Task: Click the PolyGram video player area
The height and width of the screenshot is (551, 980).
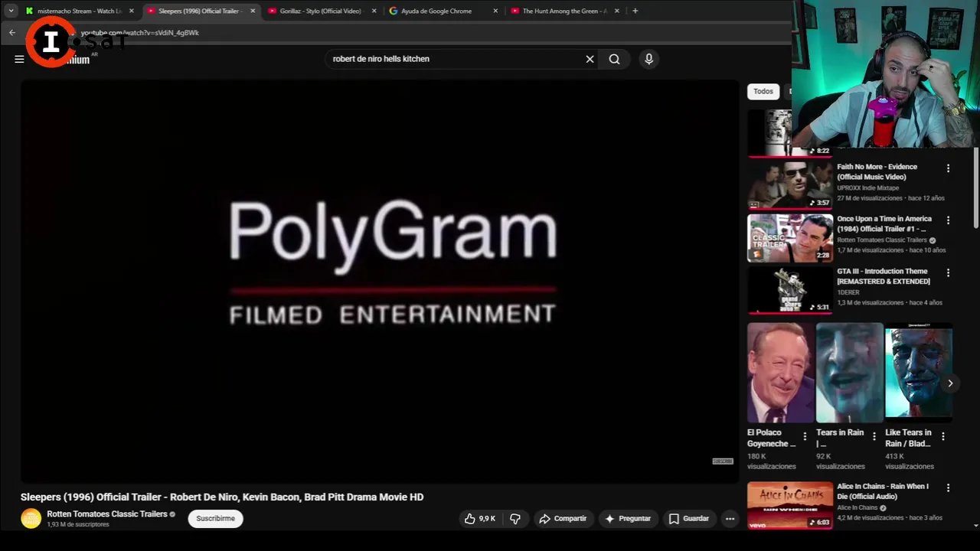Action: point(380,282)
